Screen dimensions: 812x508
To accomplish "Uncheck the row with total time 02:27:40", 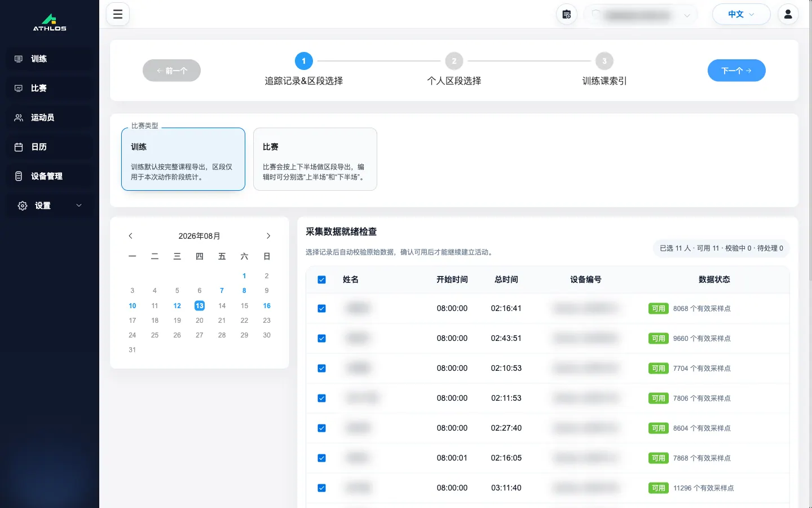I will coord(322,428).
